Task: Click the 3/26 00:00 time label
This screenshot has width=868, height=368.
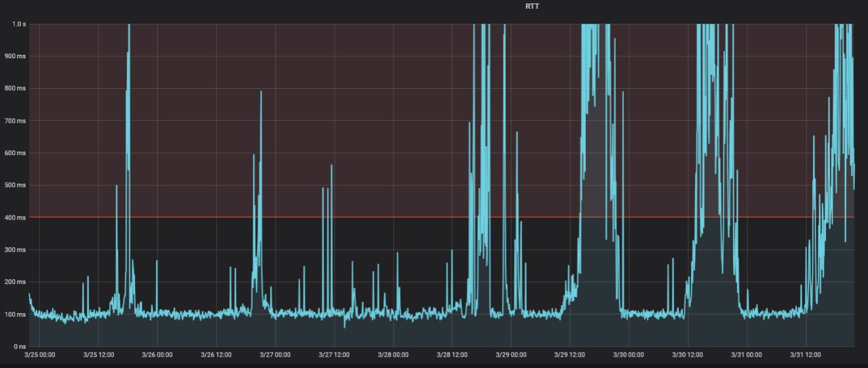Action: (157, 354)
